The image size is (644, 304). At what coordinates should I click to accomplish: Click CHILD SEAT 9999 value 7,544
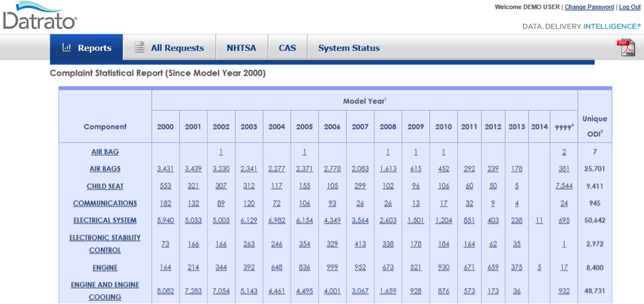(564, 186)
